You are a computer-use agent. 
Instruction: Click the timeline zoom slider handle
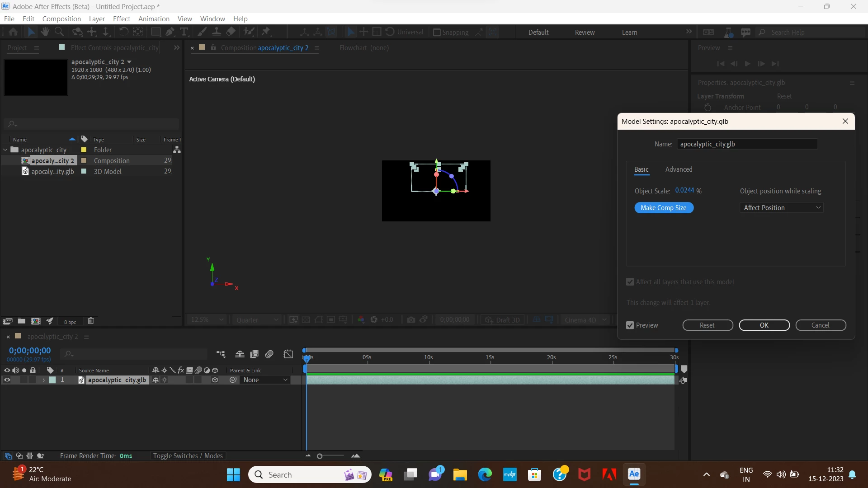(x=320, y=456)
